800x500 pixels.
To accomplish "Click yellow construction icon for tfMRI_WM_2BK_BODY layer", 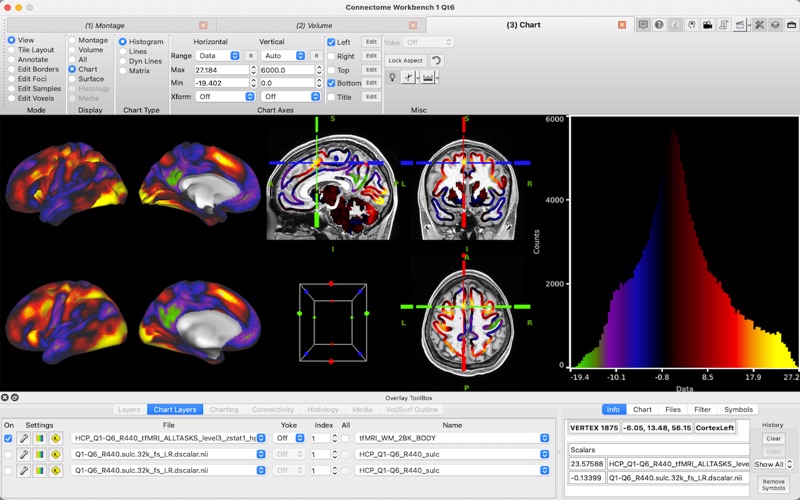I will click(56, 438).
